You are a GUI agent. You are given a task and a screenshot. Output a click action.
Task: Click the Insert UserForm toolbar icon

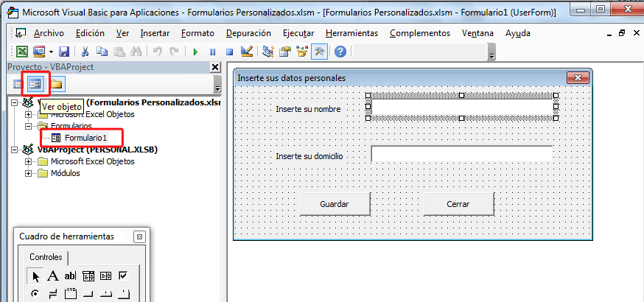(38, 52)
